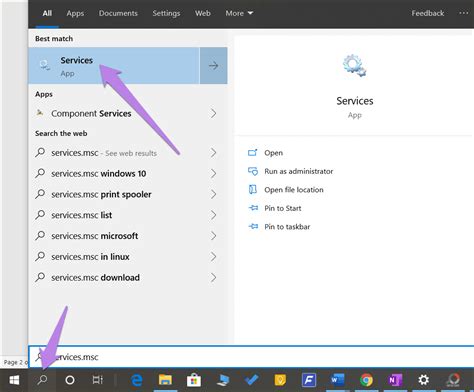Click Run as administrator

[298, 171]
